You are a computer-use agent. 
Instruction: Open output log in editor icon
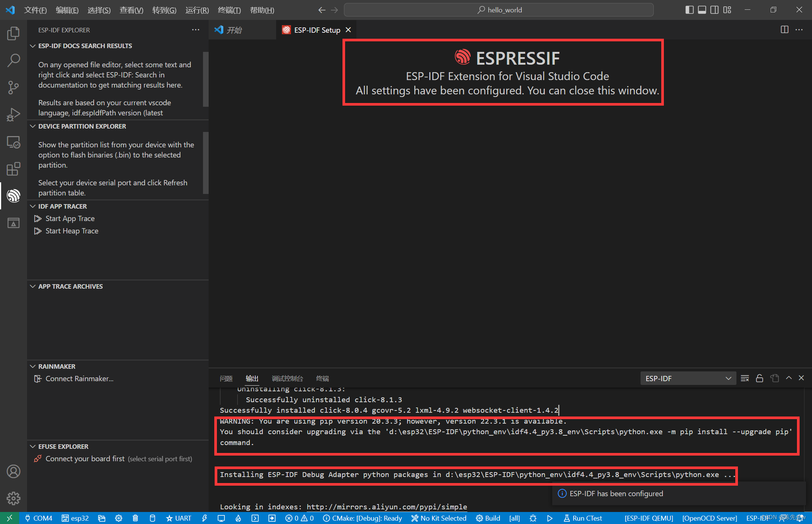774,378
